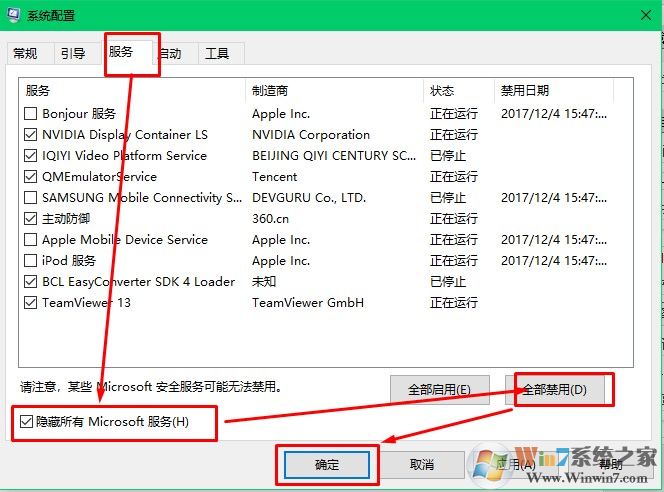664x492 pixels.
Task: Click TeamViewer 13 row's 正在运行 status
Action: tap(454, 303)
